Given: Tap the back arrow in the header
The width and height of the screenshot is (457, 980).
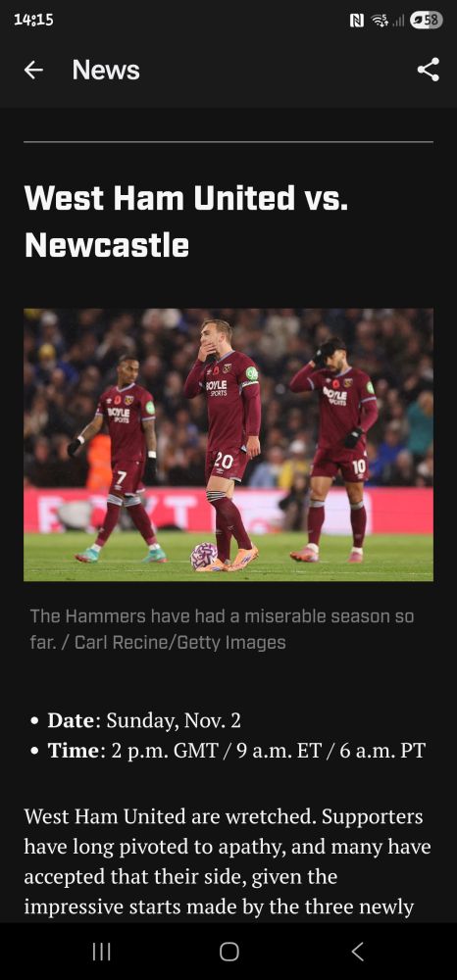Looking at the screenshot, I should [x=33, y=70].
